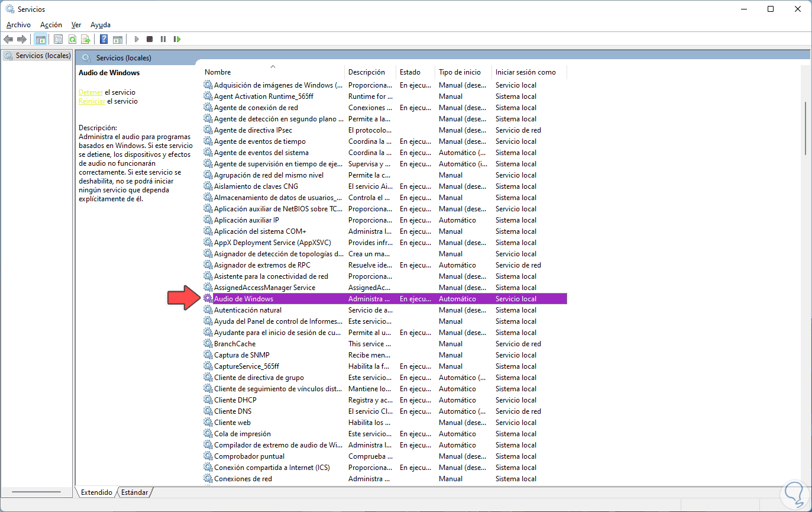Click the Reiniciar link to restart the service
The height and width of the screenshot is (512, 812).
92,101
